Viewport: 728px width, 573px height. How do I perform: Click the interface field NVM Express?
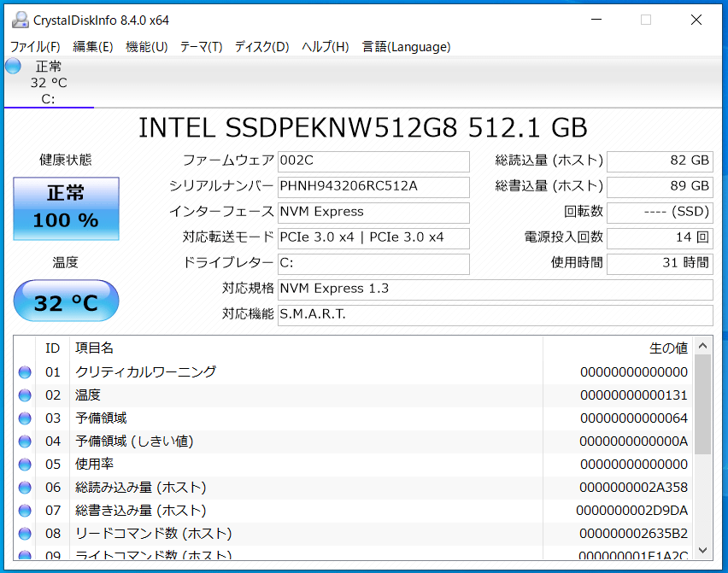[x=373, y=213]
